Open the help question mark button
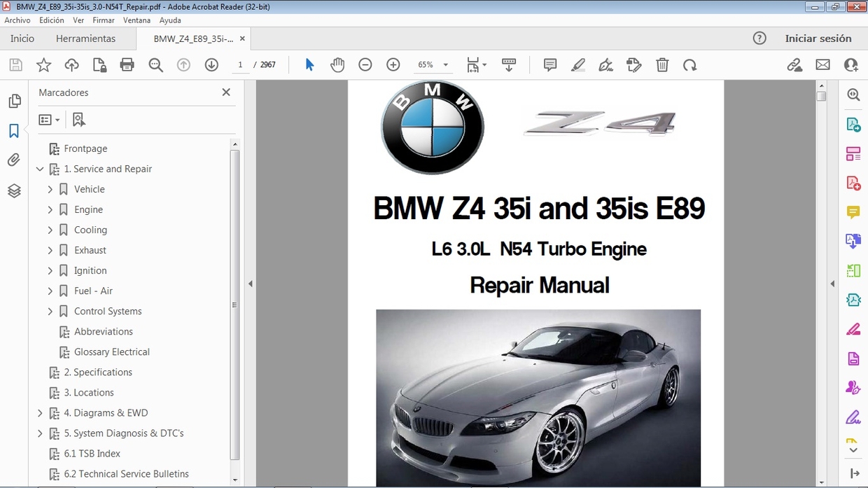Screen dimensions: 868x488 tap(759, 39)
